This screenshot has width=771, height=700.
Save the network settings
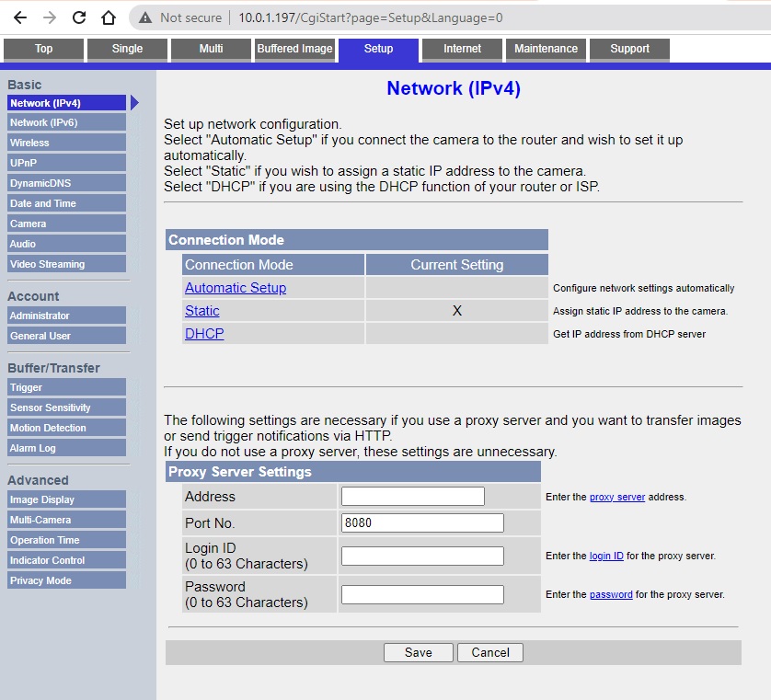419,653
